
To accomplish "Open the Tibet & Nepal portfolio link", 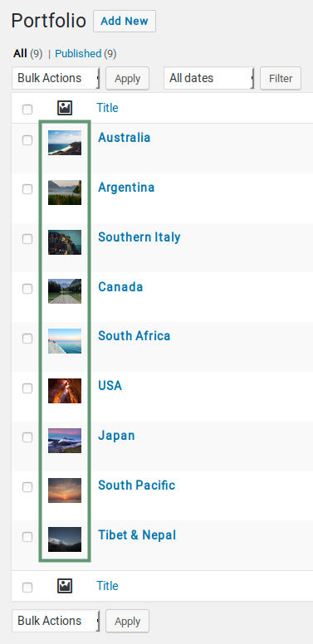I will (x=137, y=534).
